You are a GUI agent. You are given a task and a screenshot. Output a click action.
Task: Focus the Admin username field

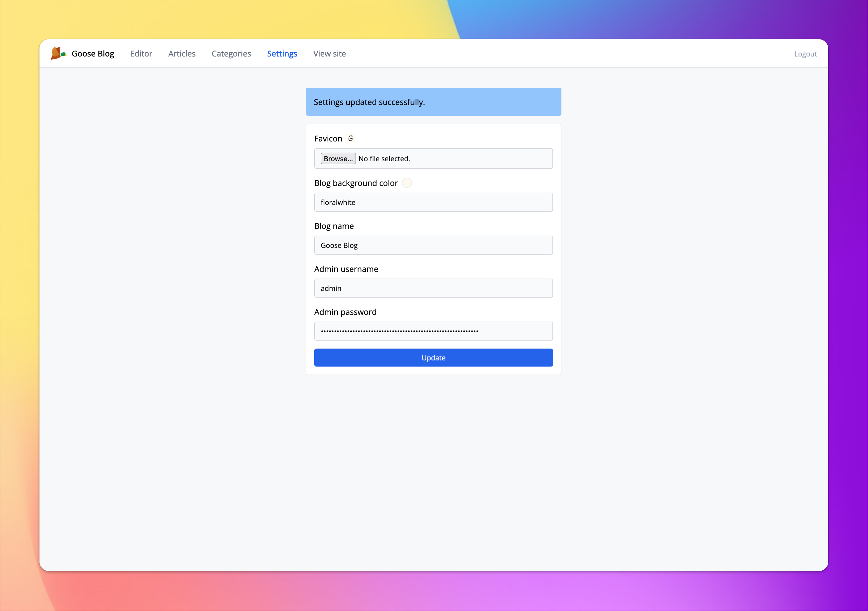pyautogui.click(x=433, y=288)
